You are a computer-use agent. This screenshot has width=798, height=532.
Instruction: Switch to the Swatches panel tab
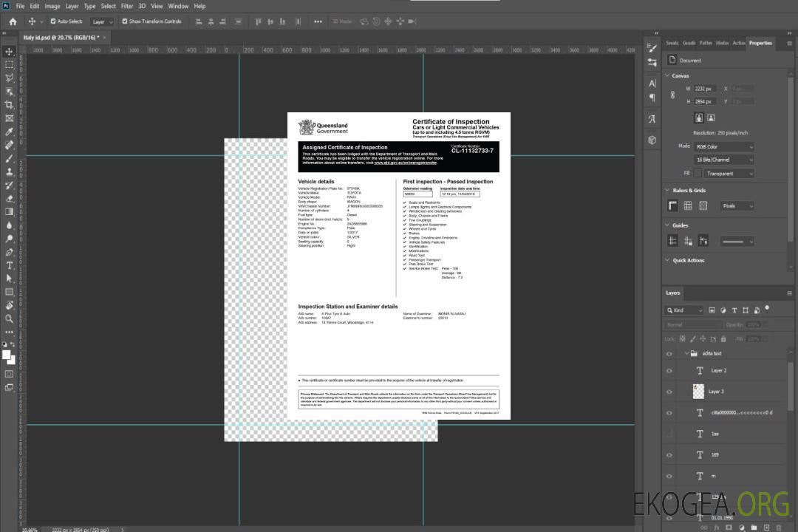pos(672,43)
